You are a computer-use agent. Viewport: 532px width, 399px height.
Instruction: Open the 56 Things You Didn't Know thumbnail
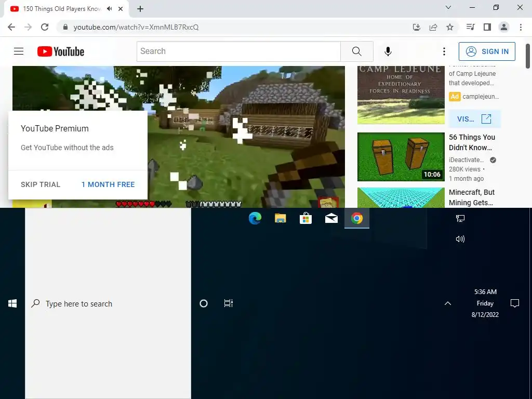pyautogui.click(x=401, y=157)
